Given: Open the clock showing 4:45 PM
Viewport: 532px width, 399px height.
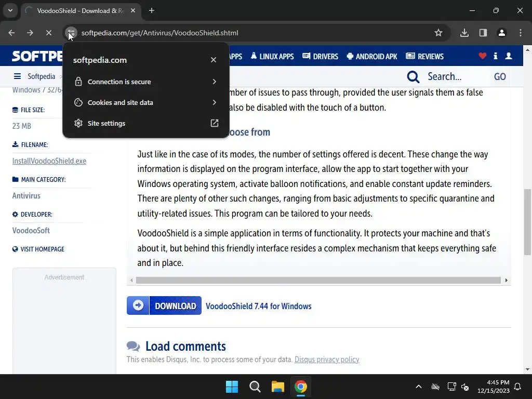Looking at the screenshot, I should coord(494,387).
